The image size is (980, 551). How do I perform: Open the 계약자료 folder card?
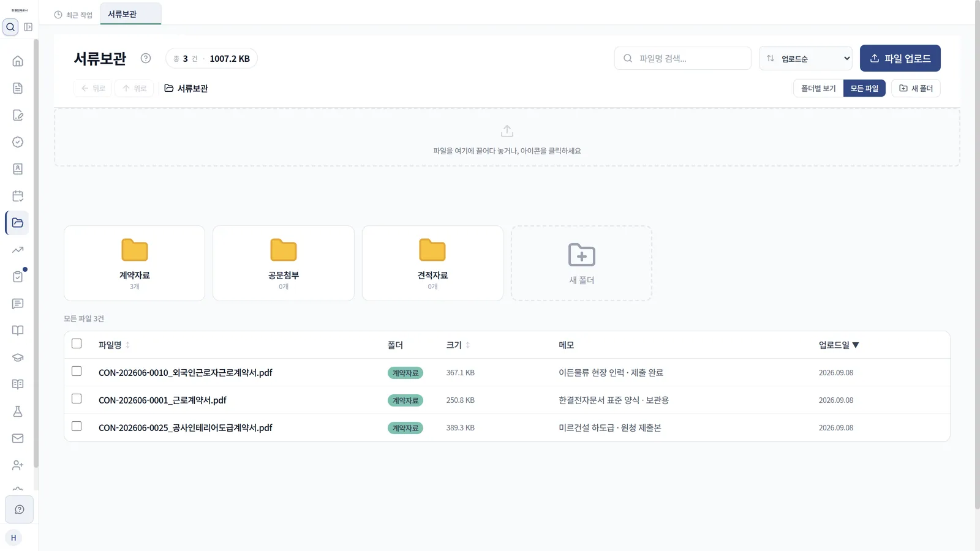(x=134, y=263)
